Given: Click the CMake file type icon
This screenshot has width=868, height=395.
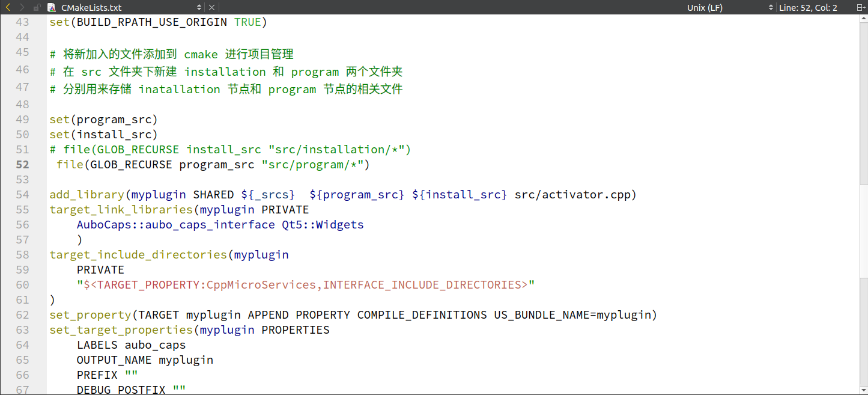Looking at the screenshot, I should click(x=52, y=8).
